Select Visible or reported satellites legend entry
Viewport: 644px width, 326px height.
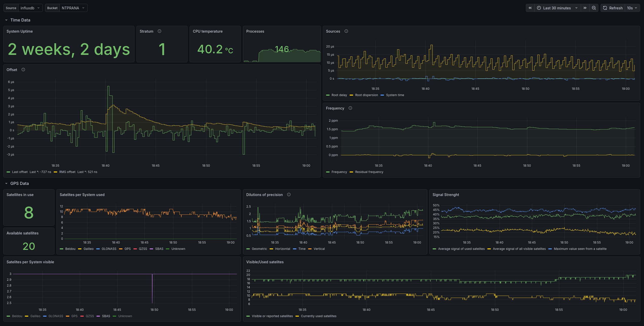point(272,316)
